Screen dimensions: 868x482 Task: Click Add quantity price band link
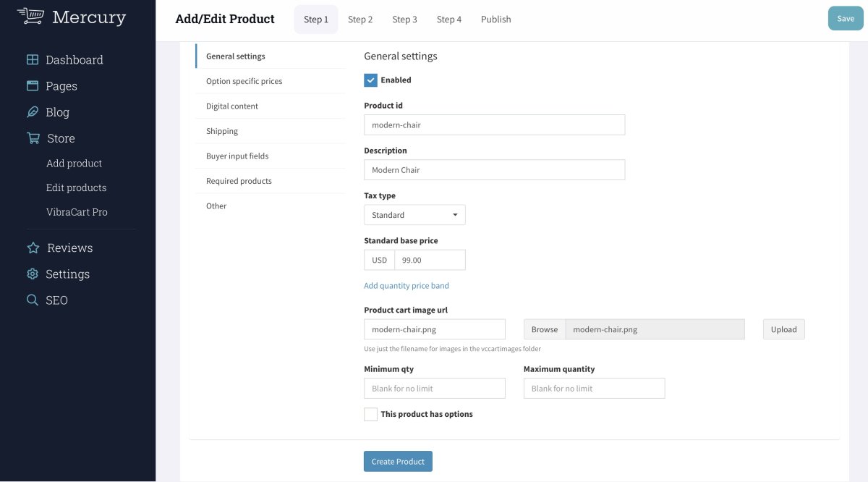coord(407,286)
